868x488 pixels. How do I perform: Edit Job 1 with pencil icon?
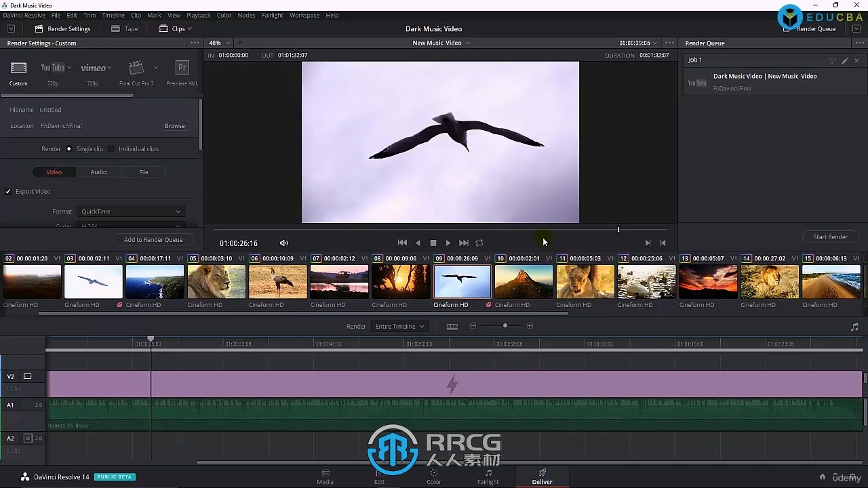(845, 60)
